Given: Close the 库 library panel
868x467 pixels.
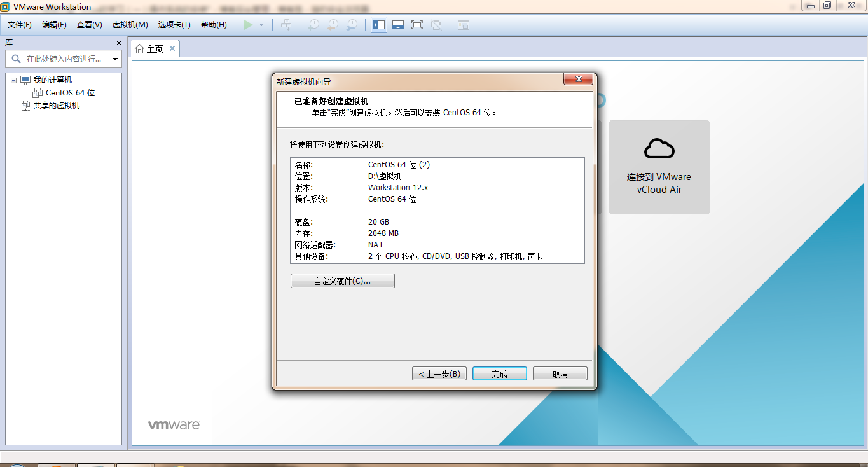Looking at the screenshot, I should click(x=118, y=43).
